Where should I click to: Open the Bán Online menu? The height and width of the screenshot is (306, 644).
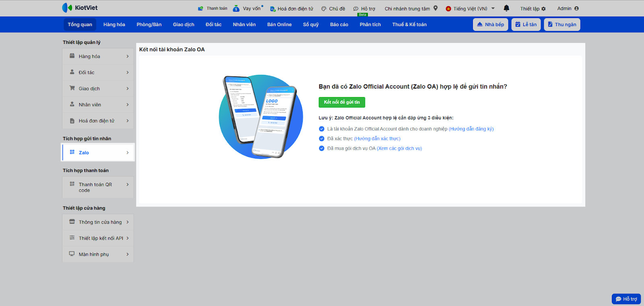point(279,25)
